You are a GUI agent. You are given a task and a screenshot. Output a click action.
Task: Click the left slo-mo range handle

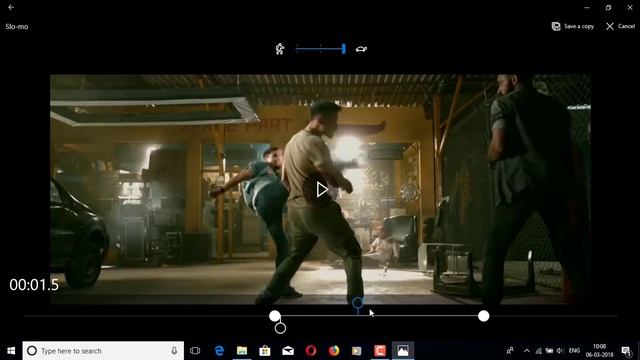(275, 316)
